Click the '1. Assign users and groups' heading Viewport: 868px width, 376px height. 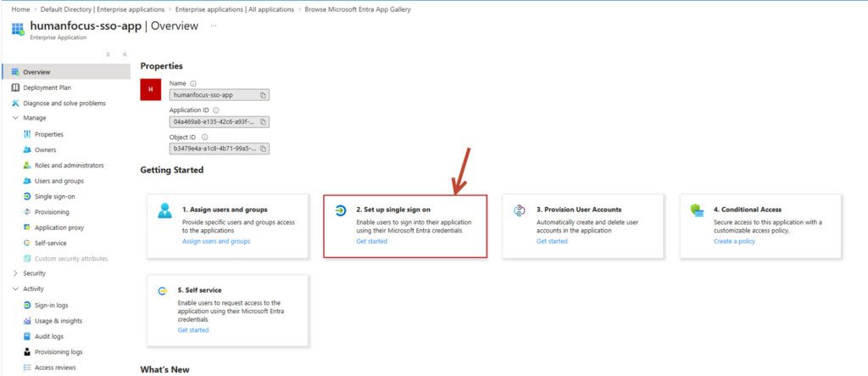[225, 210]
